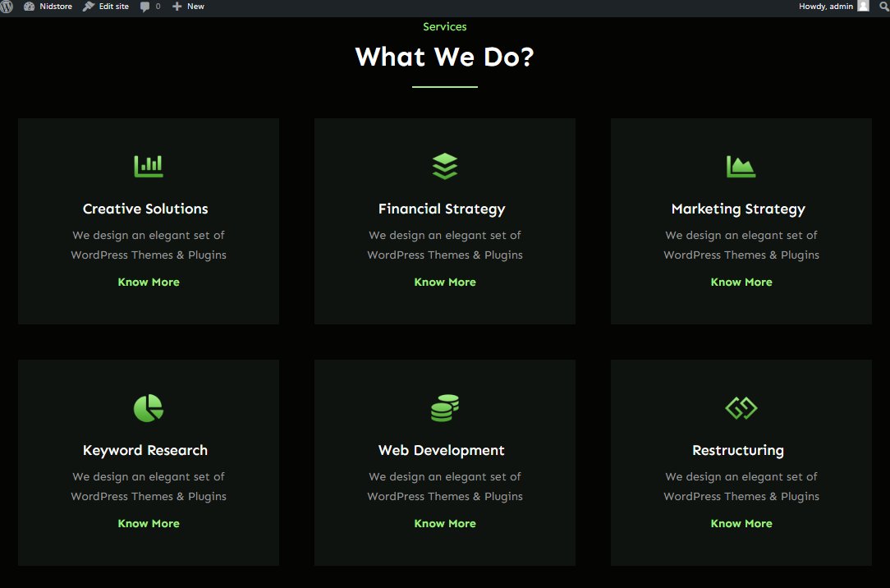The height and width of the screenshot is (588, 890).
Task: Click description text under Creative Solutions
Action: 149,246
